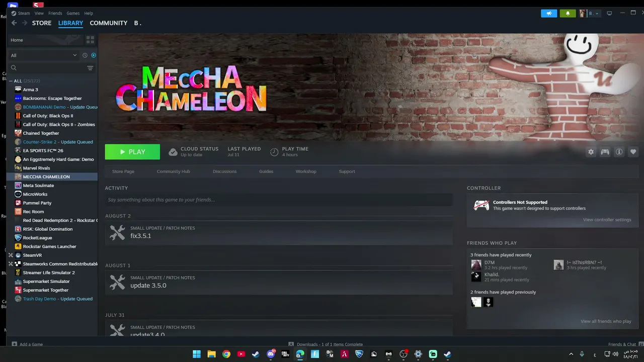Click the Marvel Rivals game icon
This screenshot has width=644, height=362.
pos(18,168)
